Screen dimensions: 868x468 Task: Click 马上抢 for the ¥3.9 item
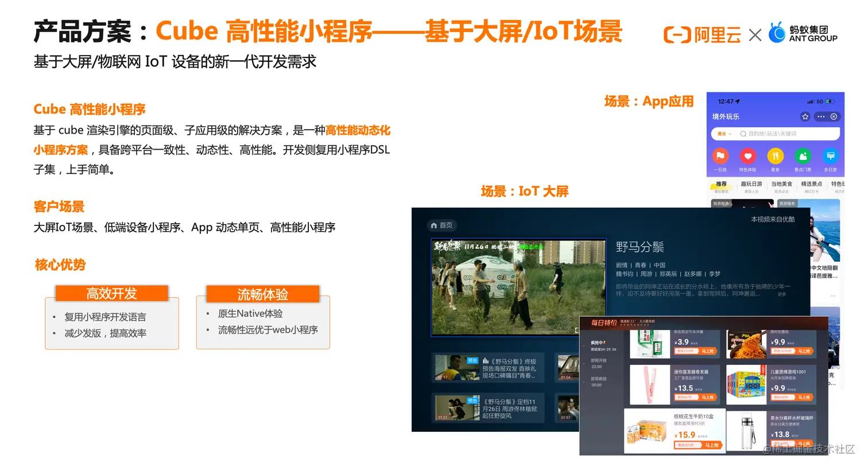(x=707, y=351)
